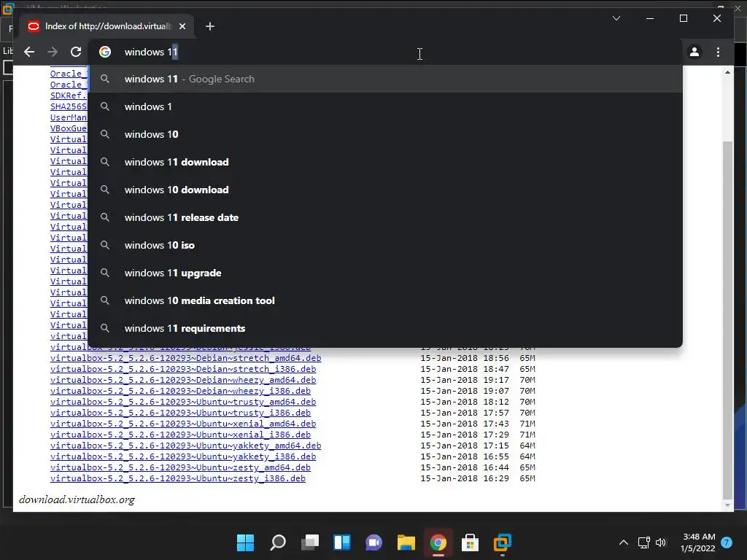The width and height of the screenshot is (747, 560).
Task: Close the Index of download.virtualbox tab
Action: pos(182,26)
